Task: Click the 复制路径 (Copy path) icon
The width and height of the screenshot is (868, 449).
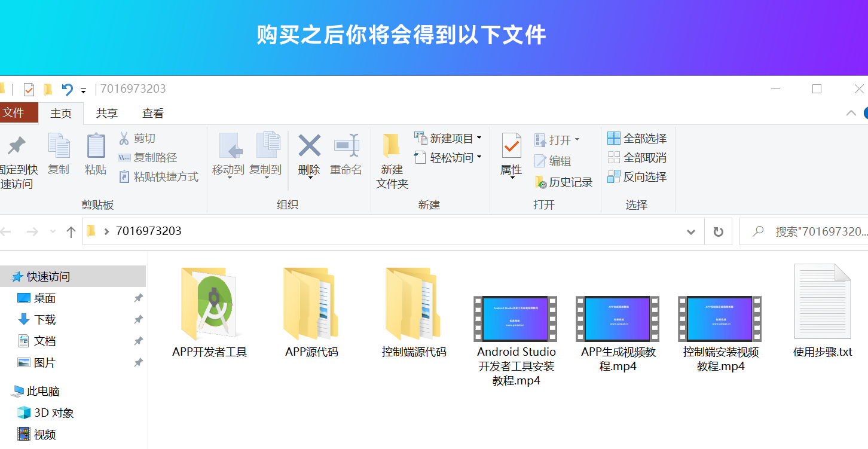Action: pyautogui.click(x=124, y=157)
